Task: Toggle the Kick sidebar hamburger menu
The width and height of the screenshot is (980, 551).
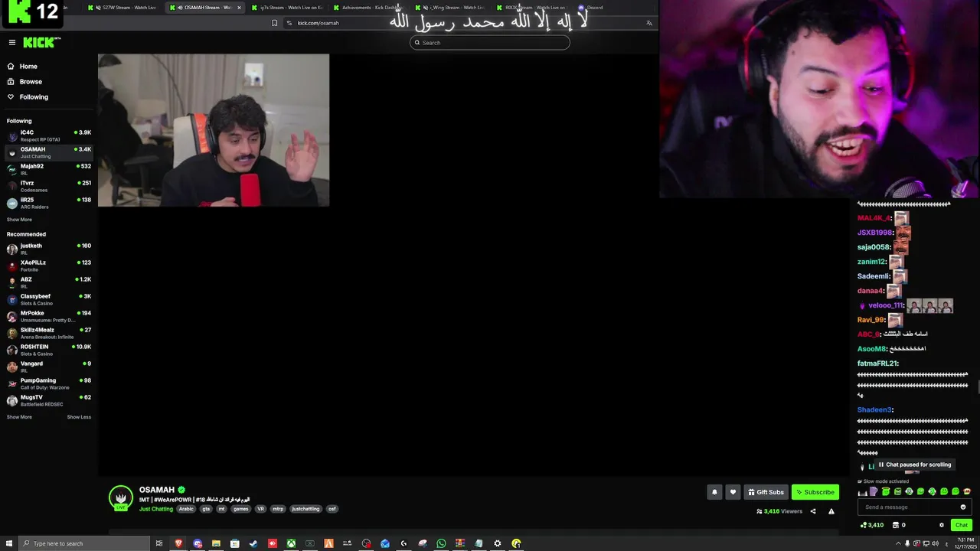Action: point(12,42)
